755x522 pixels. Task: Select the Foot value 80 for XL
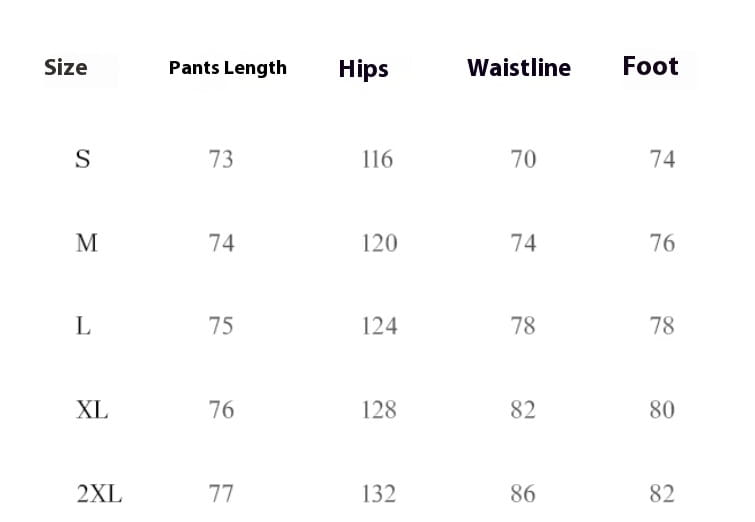tap(662, 410)
